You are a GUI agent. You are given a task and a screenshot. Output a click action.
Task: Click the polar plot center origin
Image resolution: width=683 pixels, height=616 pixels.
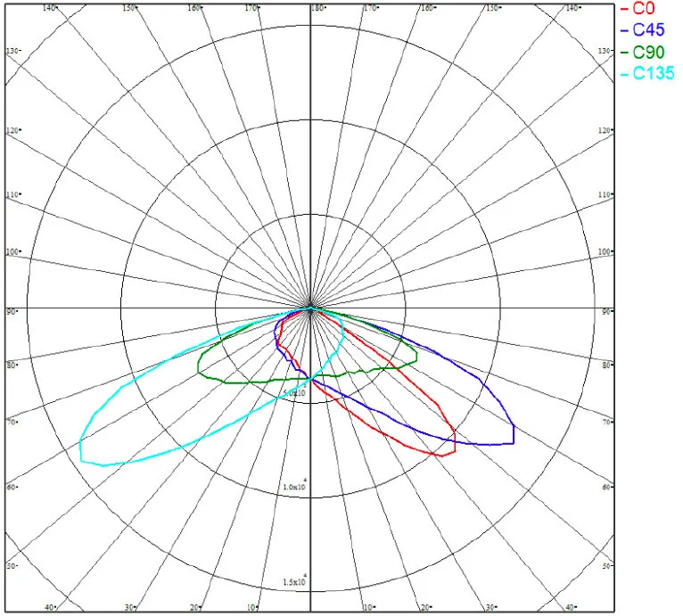tap(310, 308)
